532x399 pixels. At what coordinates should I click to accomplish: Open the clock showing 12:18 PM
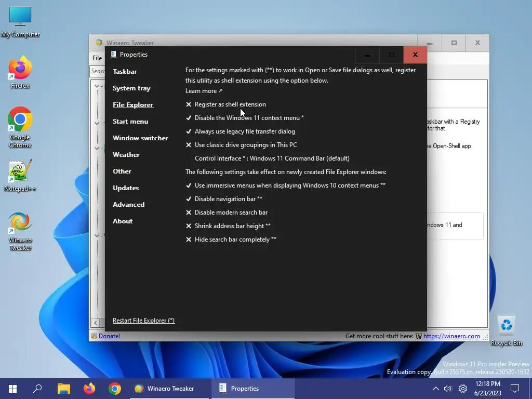(488, 389)
